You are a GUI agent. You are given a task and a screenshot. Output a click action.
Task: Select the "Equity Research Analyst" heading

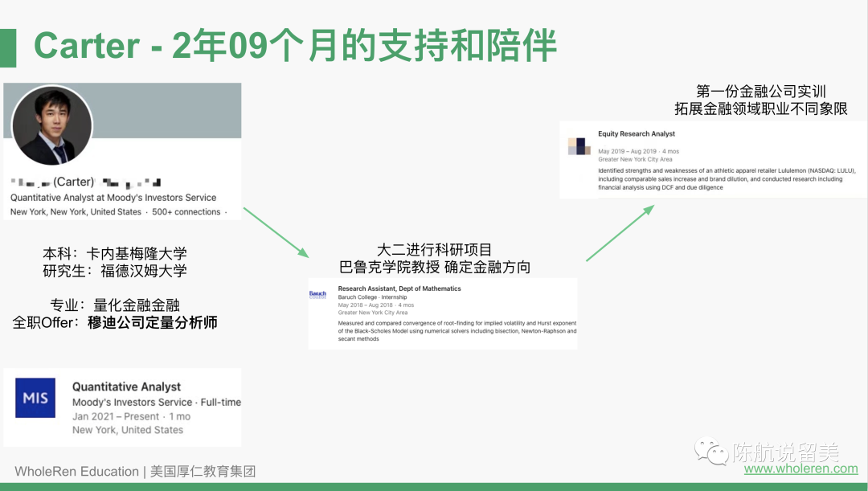click(x=637, y=134)
